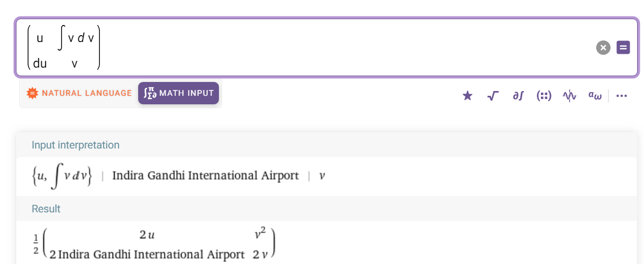
Task: Expand more palettes with the ellipsis
Action: click(x=622, y=96)
